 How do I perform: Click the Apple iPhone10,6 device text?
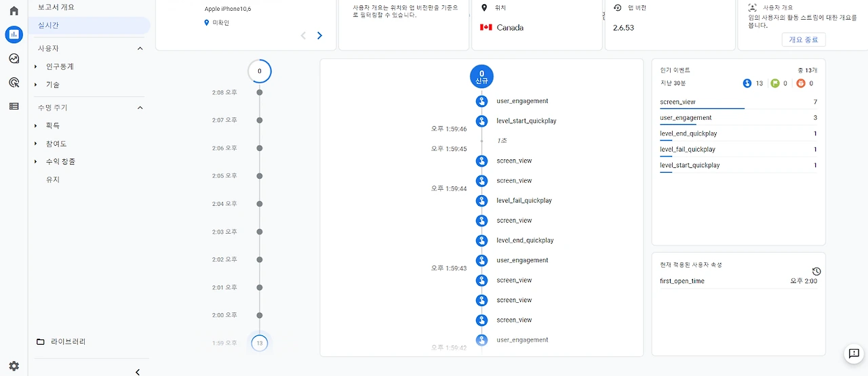click(x=228, y=9)
